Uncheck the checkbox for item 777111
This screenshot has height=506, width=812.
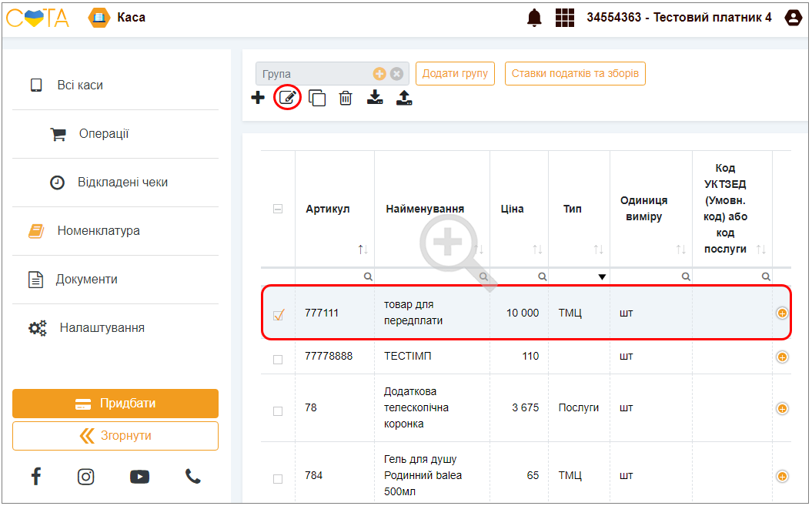click(x=279, y=315)
